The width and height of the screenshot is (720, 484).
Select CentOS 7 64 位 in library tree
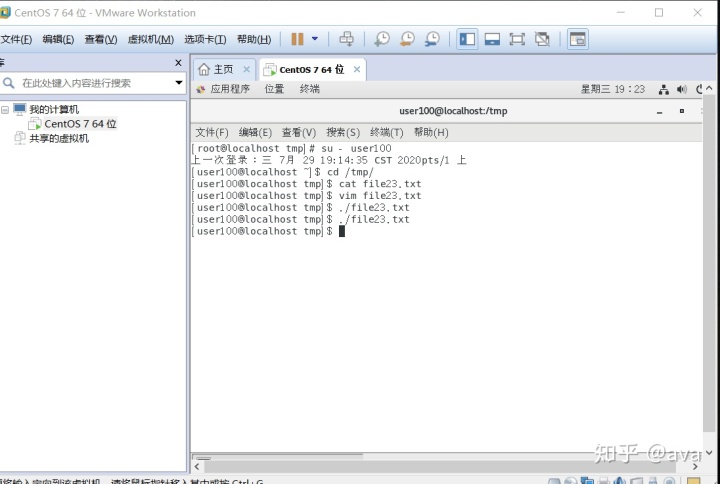(80, 124)
